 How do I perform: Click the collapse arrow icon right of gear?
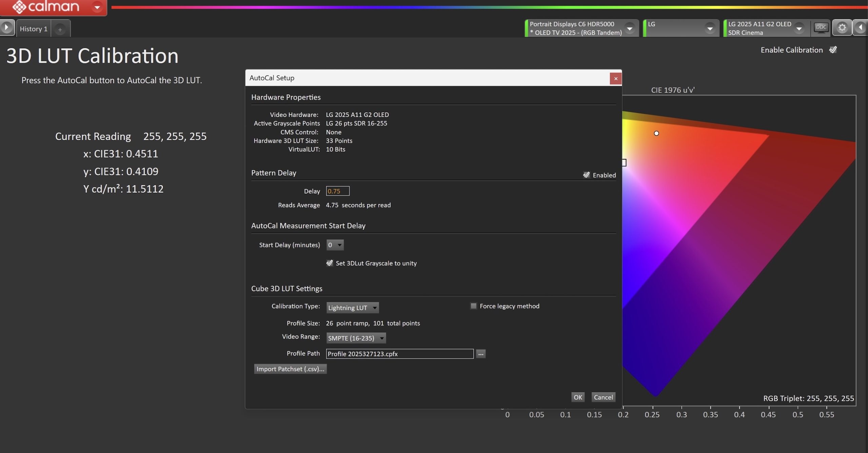coord(861,27)
